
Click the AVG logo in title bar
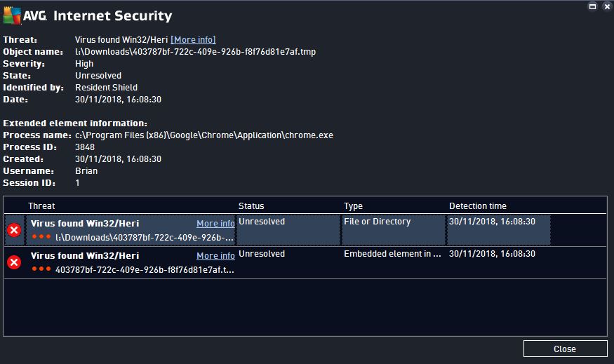click(x=24, y=15)
